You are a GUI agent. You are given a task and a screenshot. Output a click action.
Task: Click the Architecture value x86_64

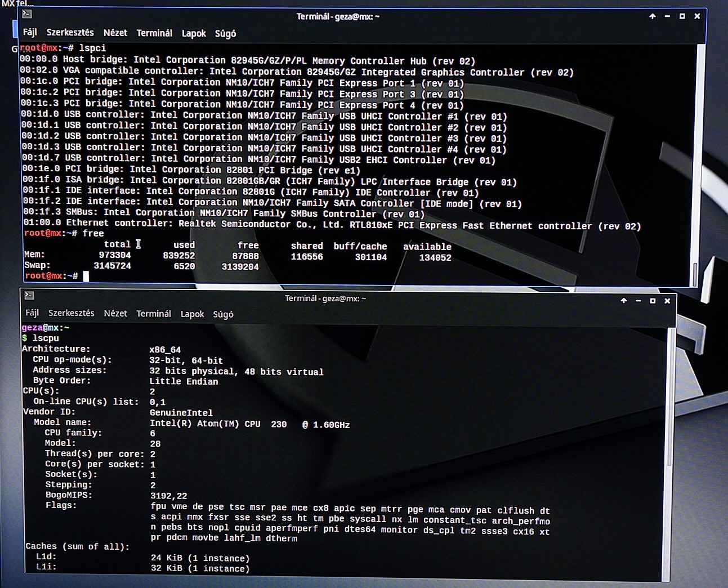click(x=165, y=350)
